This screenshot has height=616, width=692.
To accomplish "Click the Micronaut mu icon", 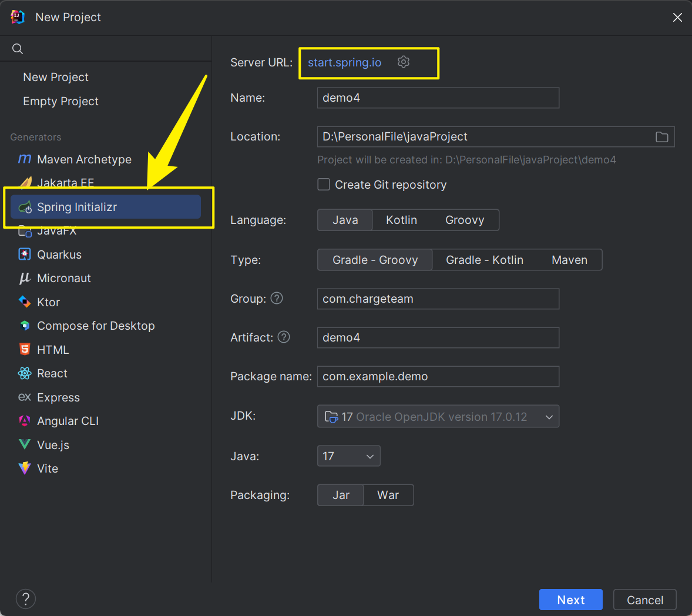I will coord(25,278).
